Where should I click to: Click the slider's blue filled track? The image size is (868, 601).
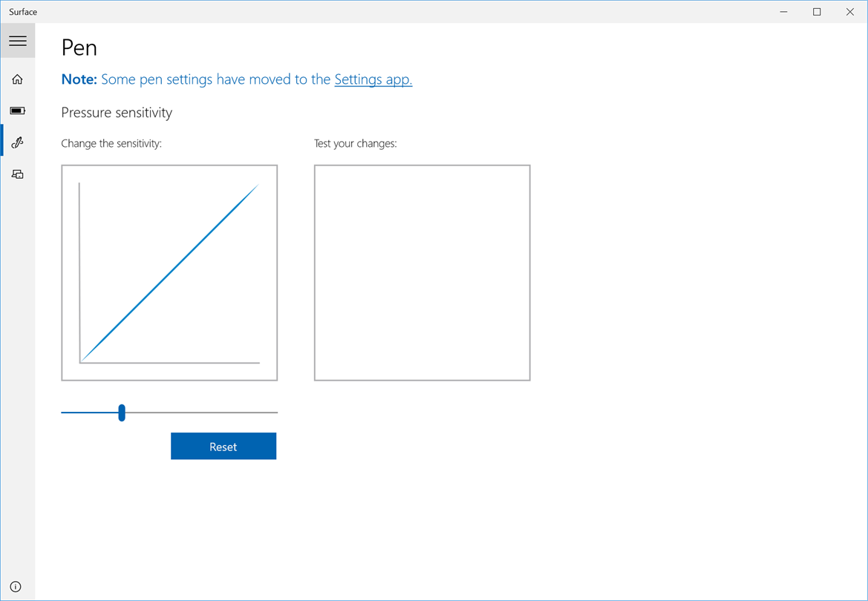pyautogui.click(x=90, y=413)
